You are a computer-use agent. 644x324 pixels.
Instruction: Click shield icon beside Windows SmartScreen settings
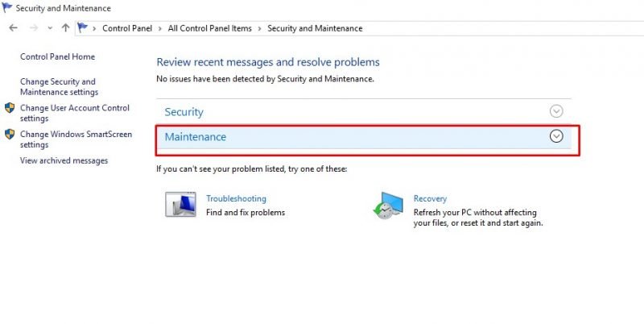(10, 134)
